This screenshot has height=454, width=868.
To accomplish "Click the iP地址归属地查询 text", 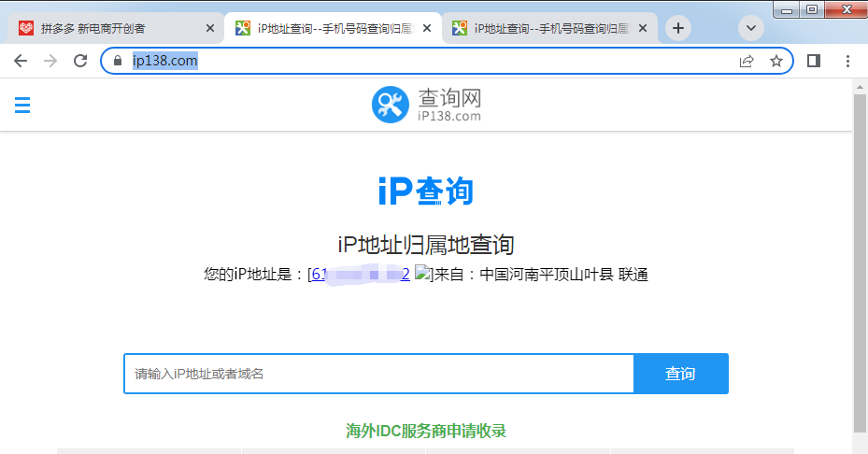I will tap(426, 244).
